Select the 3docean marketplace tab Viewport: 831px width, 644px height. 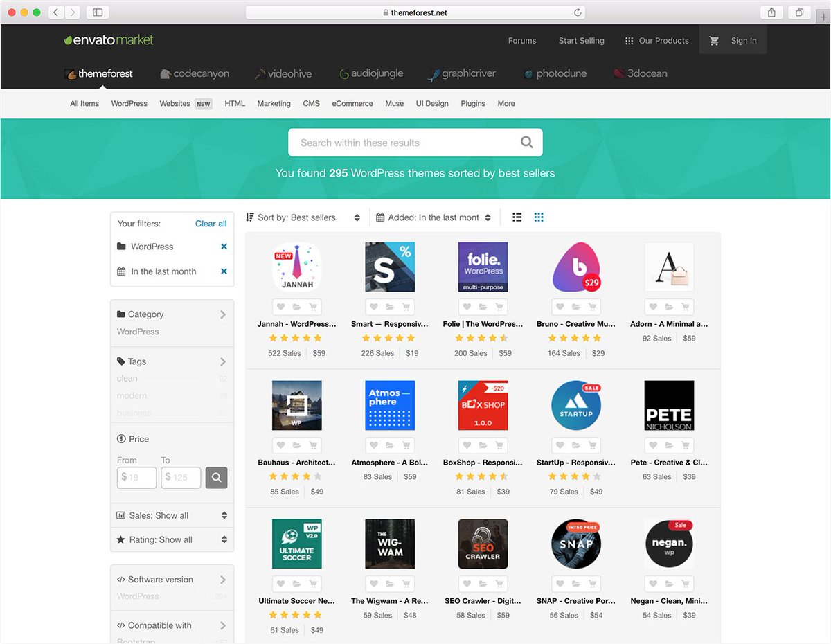(641, 73)
